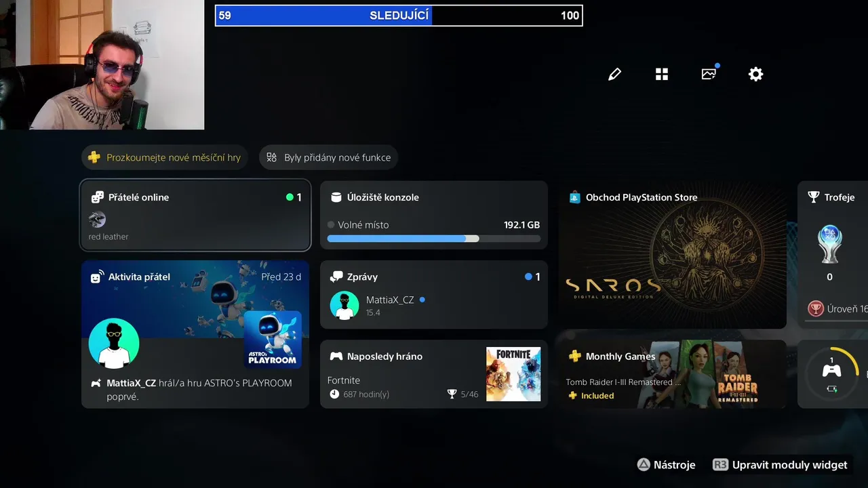Image resolution: width=868 pixels, height=488 pixels.
Task: Click the green online status count
Action: [294, 197]
